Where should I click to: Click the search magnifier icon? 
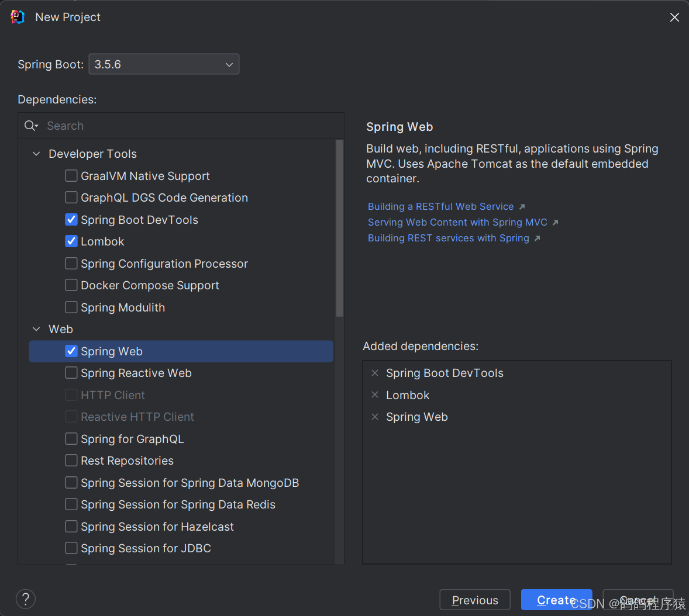point(31,126)
